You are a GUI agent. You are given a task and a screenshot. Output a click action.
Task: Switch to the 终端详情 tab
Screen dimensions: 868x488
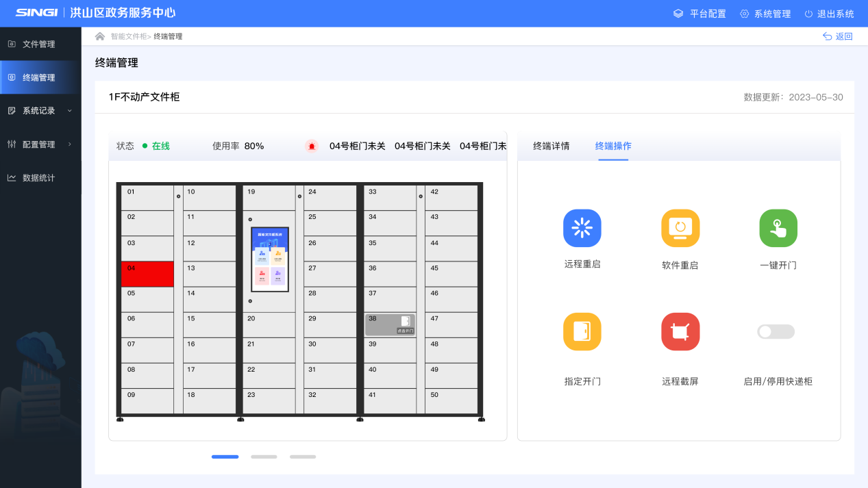pyautogui.click(x=551, y=146)
